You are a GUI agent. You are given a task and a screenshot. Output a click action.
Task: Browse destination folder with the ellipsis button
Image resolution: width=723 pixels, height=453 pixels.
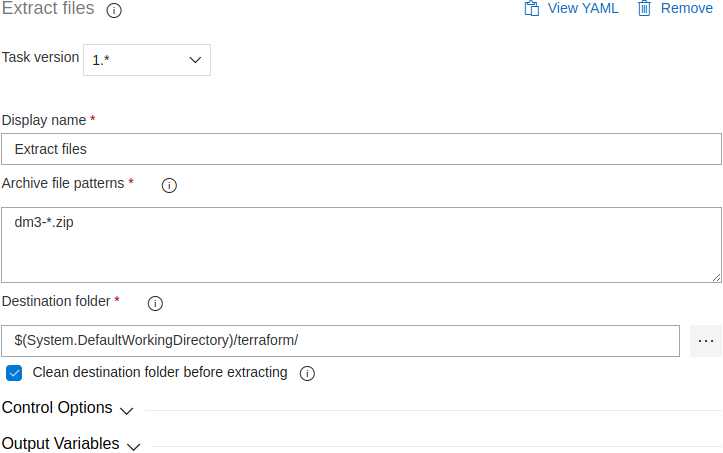click(x=706, y=341)
